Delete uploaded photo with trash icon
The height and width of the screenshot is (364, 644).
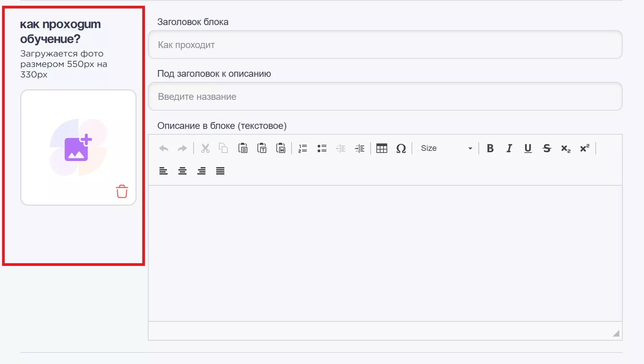point(122,191)
